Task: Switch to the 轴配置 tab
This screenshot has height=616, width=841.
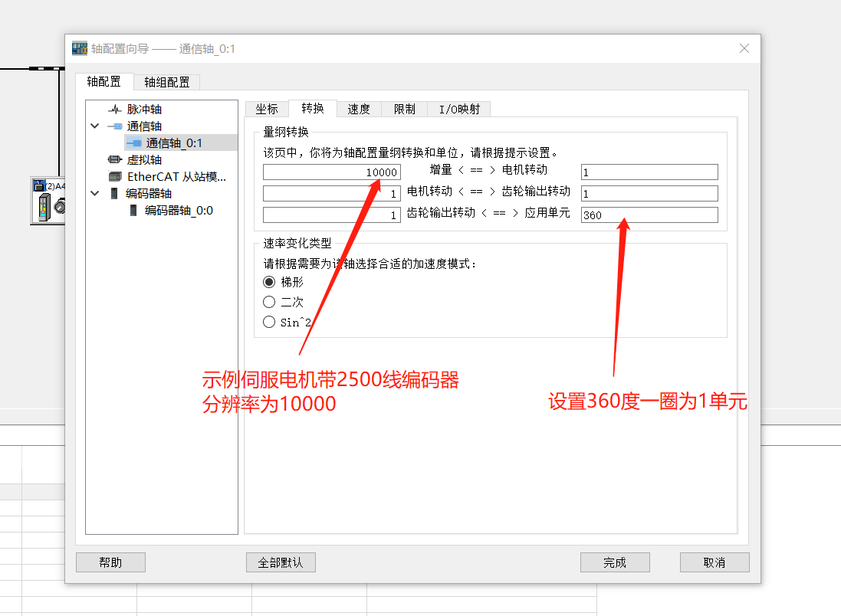Action: [104, 81]
